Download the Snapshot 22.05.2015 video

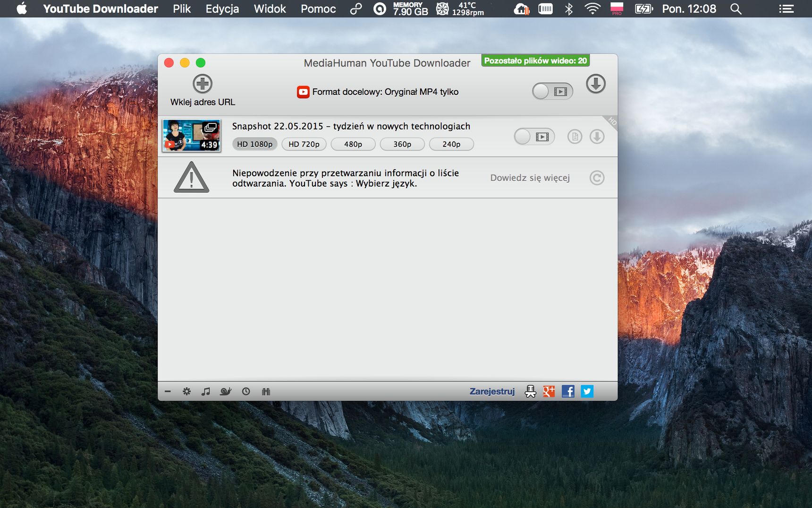[x=597, y=137]
